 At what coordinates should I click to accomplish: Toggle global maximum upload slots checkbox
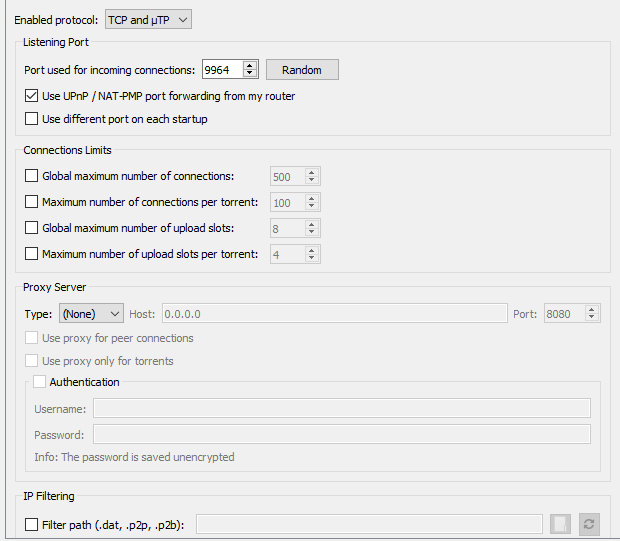[x=32, y=228]
